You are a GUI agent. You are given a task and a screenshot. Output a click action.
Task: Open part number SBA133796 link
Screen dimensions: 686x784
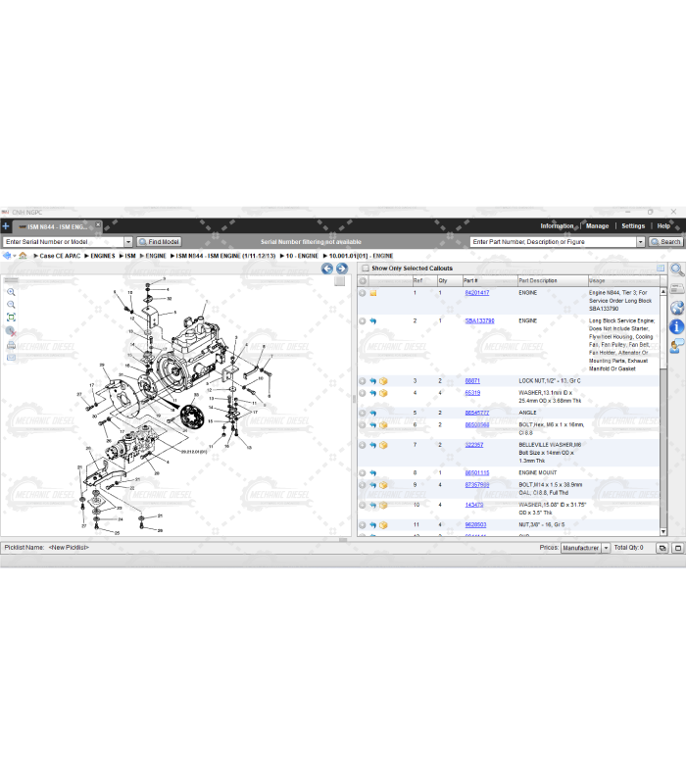(479, 320)
